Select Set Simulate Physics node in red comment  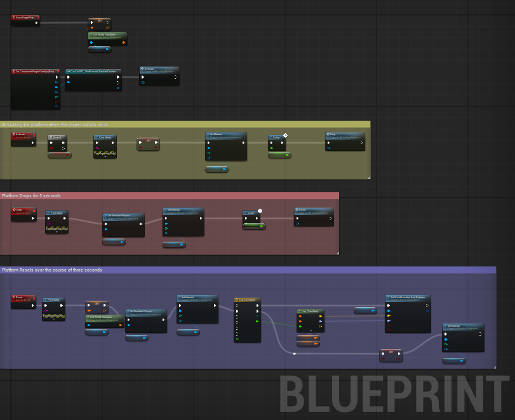pyautogui.click(x=123, y=225)
